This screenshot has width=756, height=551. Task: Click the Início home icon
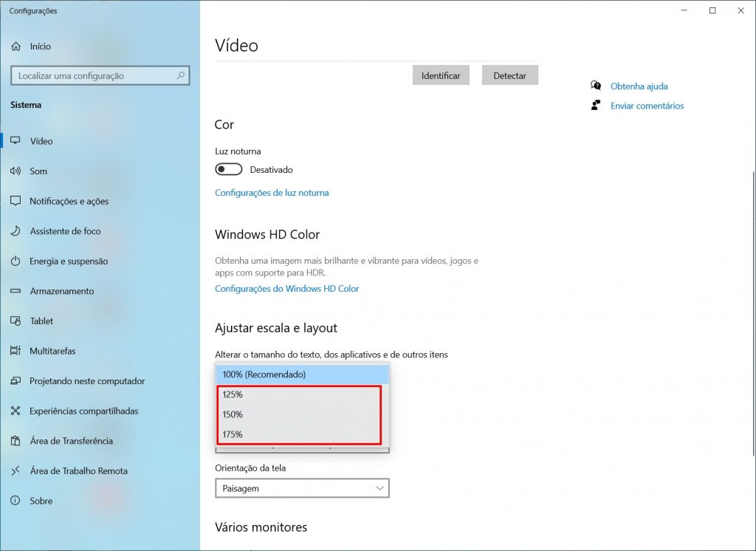(x=16, y=47)
